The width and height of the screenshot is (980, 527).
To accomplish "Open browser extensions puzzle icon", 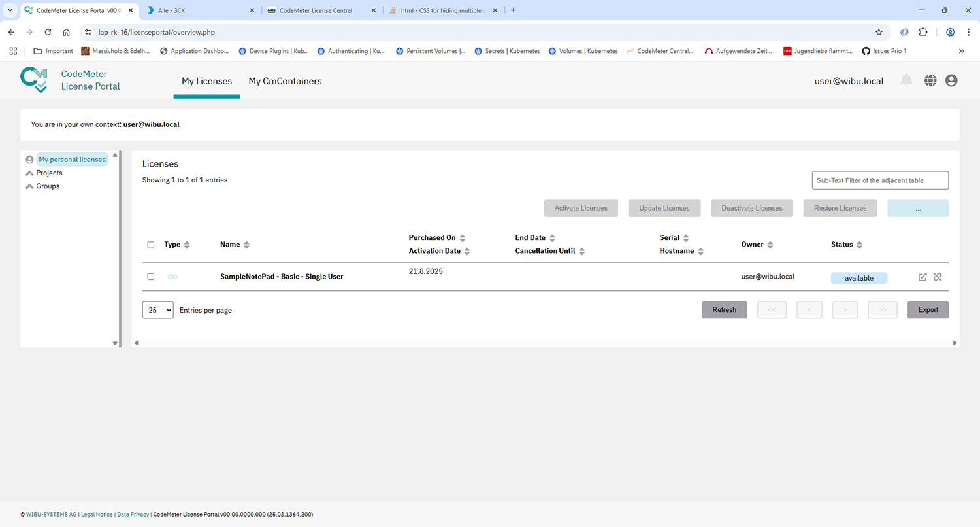I will (x=923, y=32).
